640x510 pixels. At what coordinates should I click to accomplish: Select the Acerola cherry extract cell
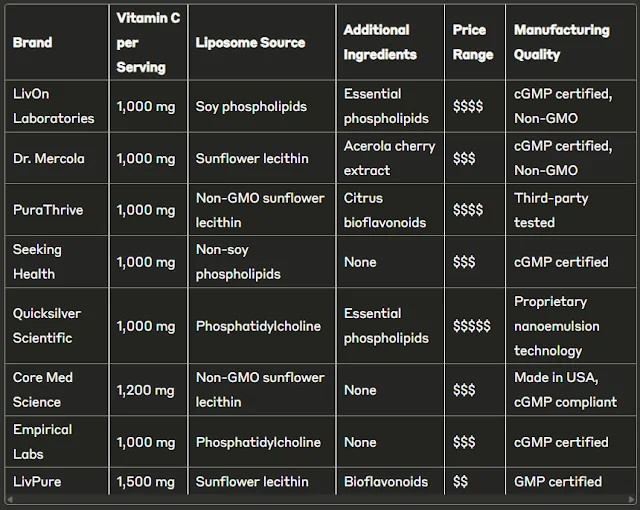click(390, 158)
